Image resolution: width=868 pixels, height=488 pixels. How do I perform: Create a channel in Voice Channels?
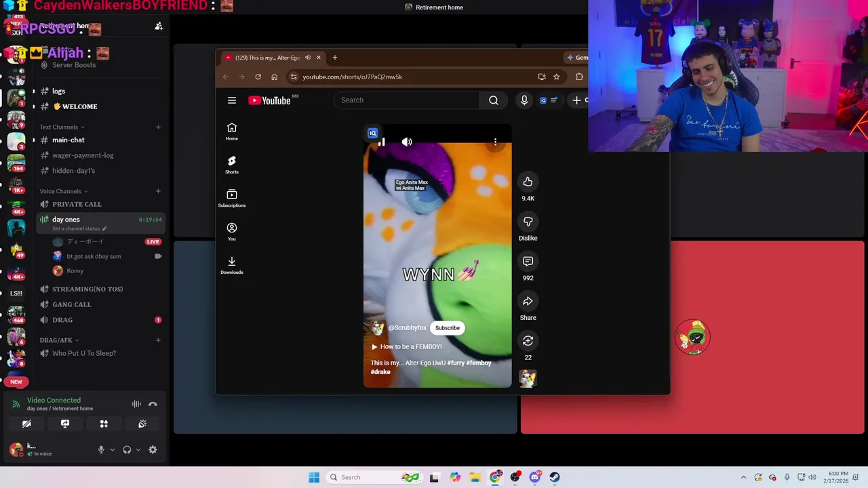(158, 191)
